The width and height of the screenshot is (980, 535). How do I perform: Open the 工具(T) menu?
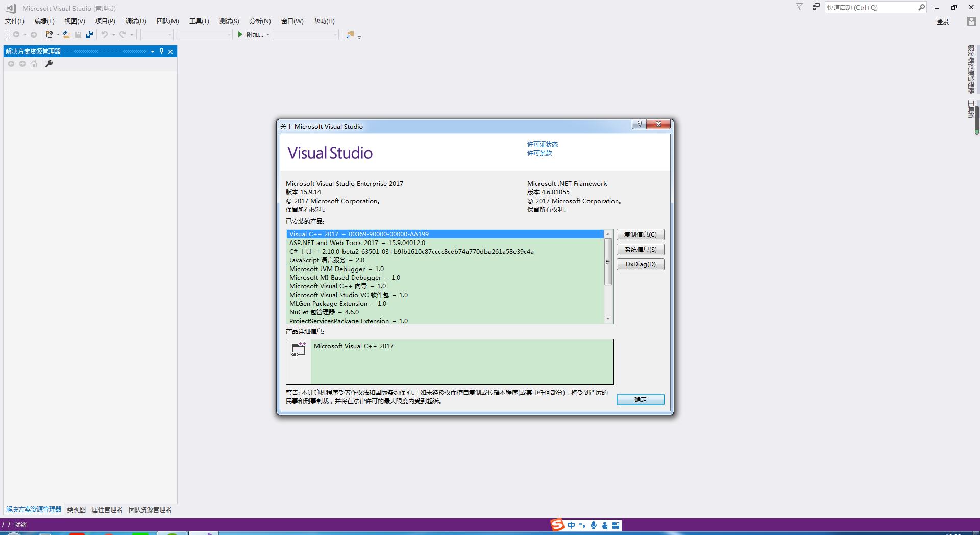(x=199, y=21)
